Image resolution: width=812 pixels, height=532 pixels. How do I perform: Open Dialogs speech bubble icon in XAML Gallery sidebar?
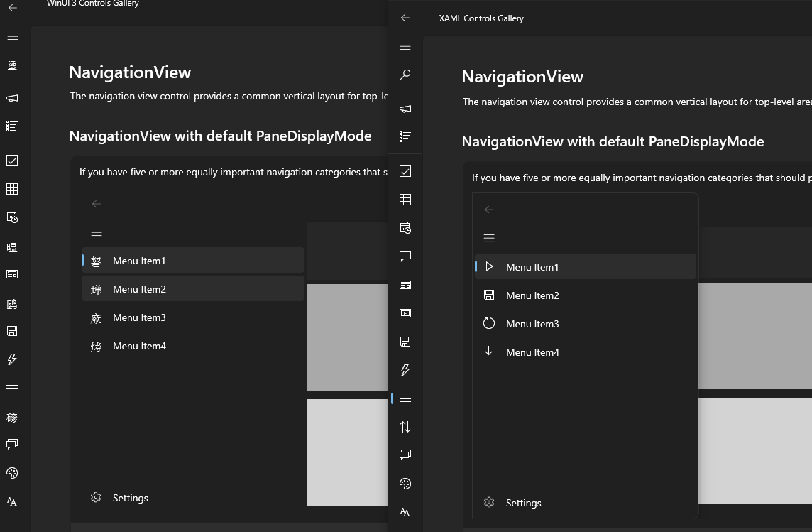coord(405,256)
